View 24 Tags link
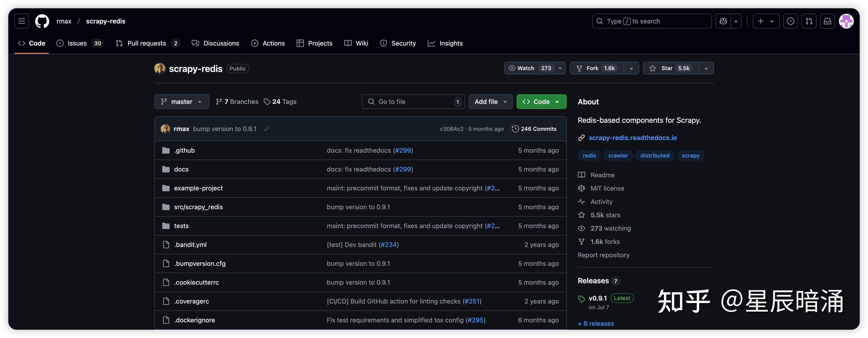The width and height of the screenshot is (868, 338). 280,102
